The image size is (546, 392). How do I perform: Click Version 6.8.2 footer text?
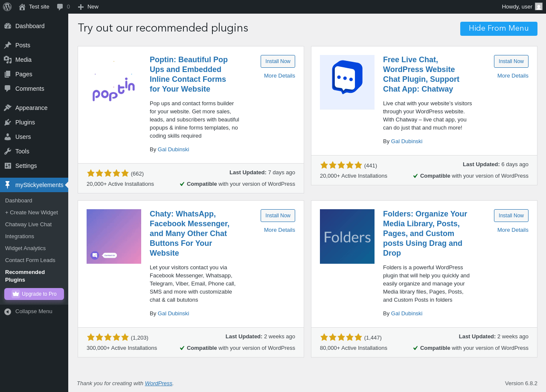tap(521, 383)
